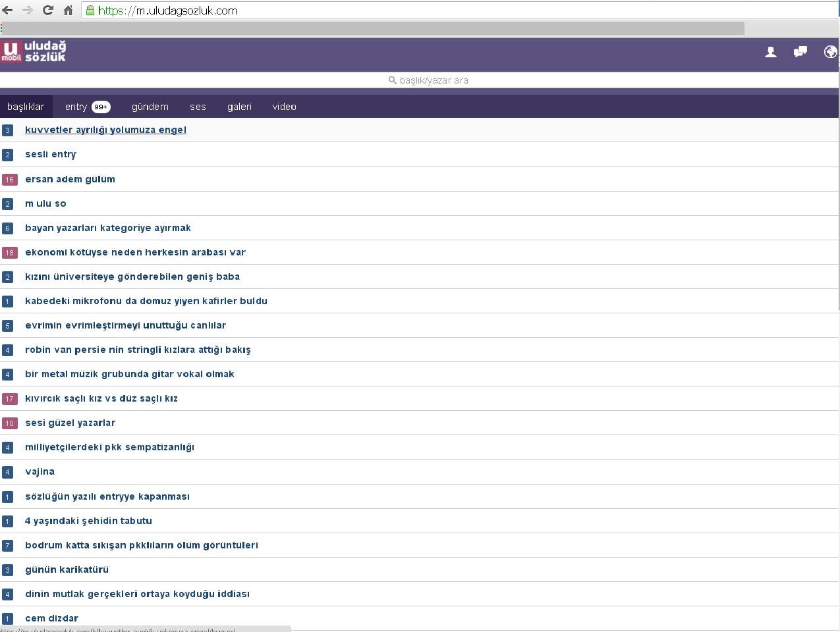Open the 'sesli entry' topic
The width and height of the screenshot is (840, 632).
(51, 154)
